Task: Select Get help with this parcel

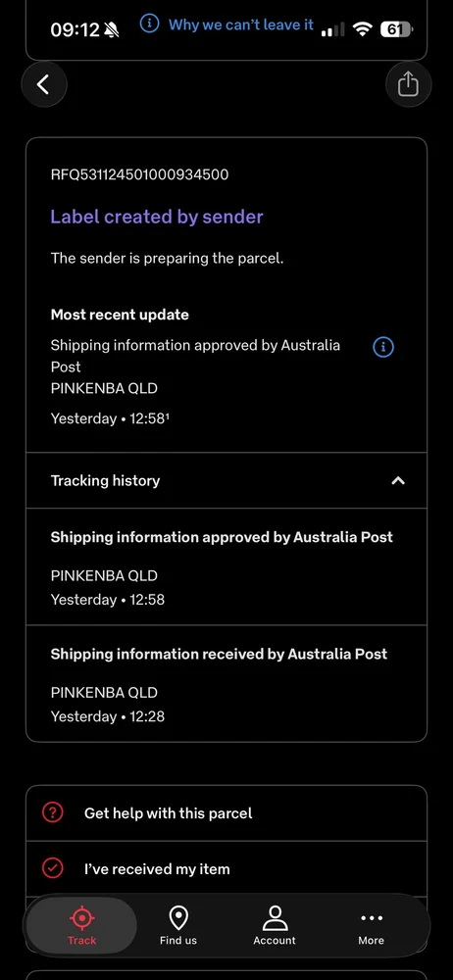Action: point(226,813)
